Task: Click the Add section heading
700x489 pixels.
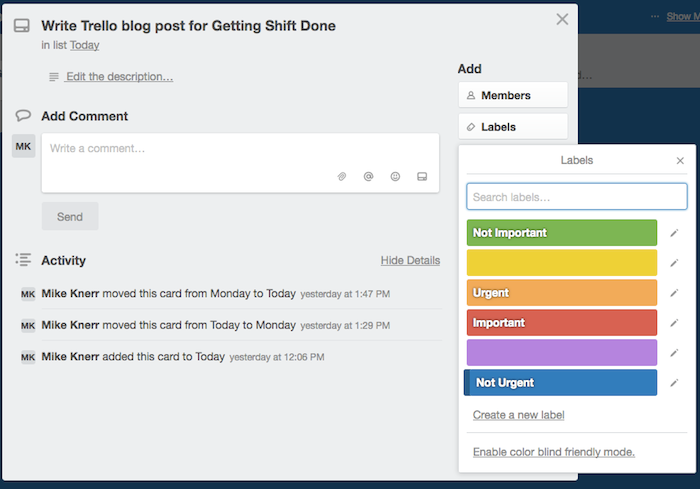Action: pyautogui.click(x=470, y=69)
